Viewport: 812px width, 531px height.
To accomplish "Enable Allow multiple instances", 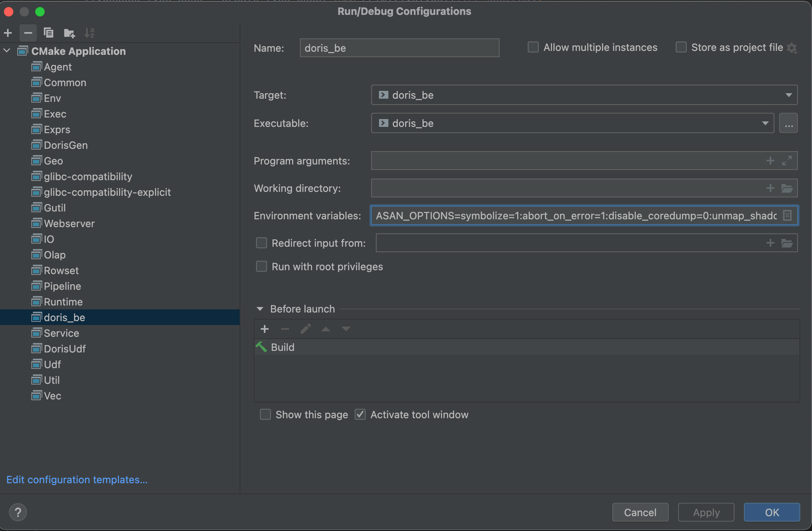I will [533, 47].
